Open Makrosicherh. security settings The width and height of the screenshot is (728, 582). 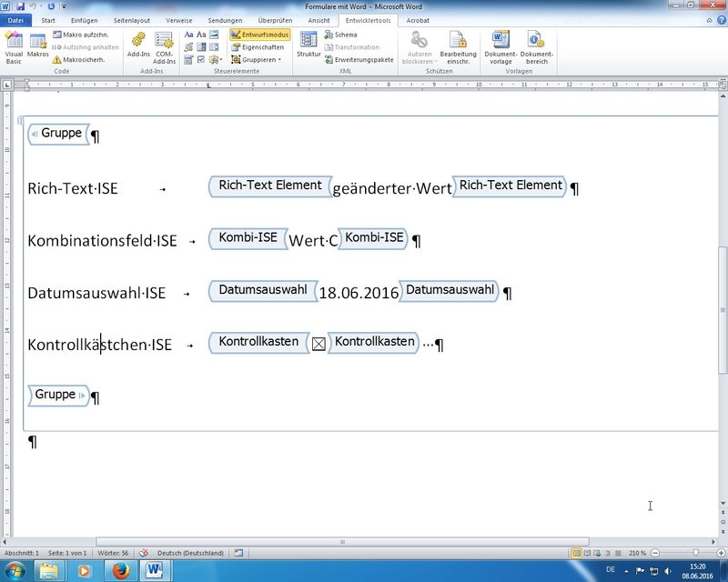click(x=78, y=60)
